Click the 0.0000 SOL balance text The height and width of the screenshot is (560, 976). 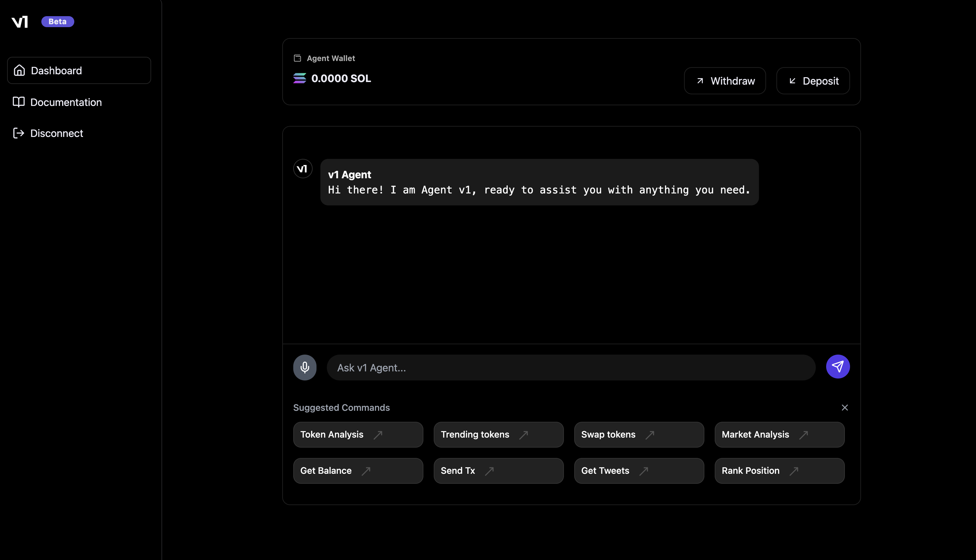(x=341, y=78)
